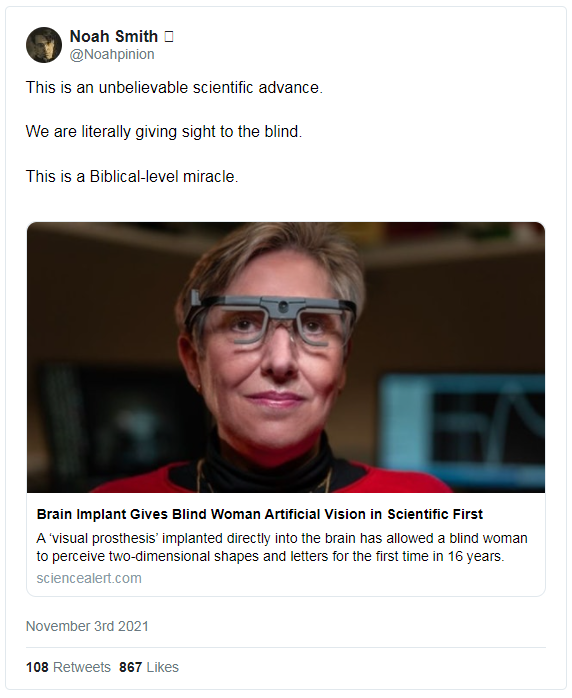
Task: Click the Noah Smith display name
Action: click(x=114, y=37)
